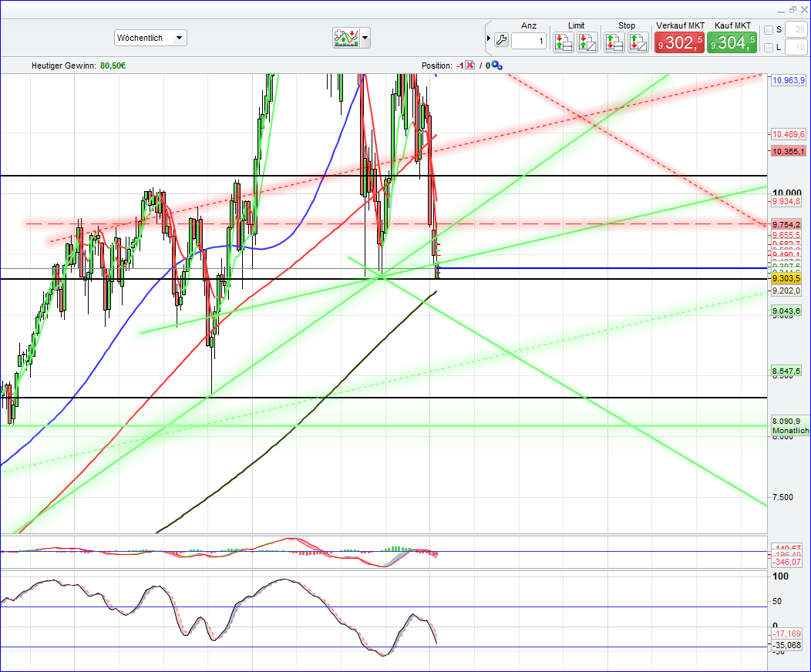Close the chart window
Viewport: 811px width, 672px height.
point(804,10)
